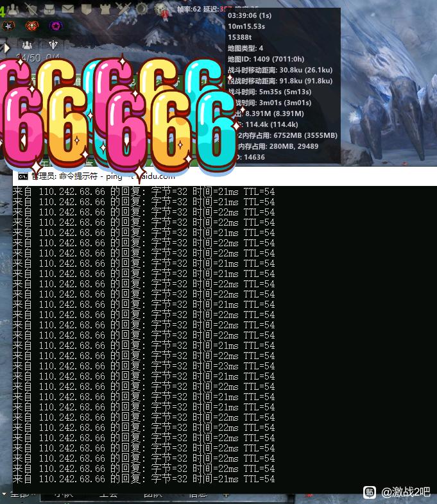This screenshot has height=504, width=437.
Task: Open the guild banner shield icon
Action: (86, 10)
